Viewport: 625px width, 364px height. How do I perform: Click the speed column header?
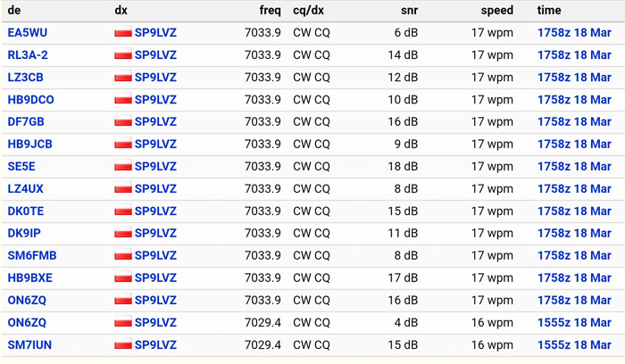coord(496,11)
